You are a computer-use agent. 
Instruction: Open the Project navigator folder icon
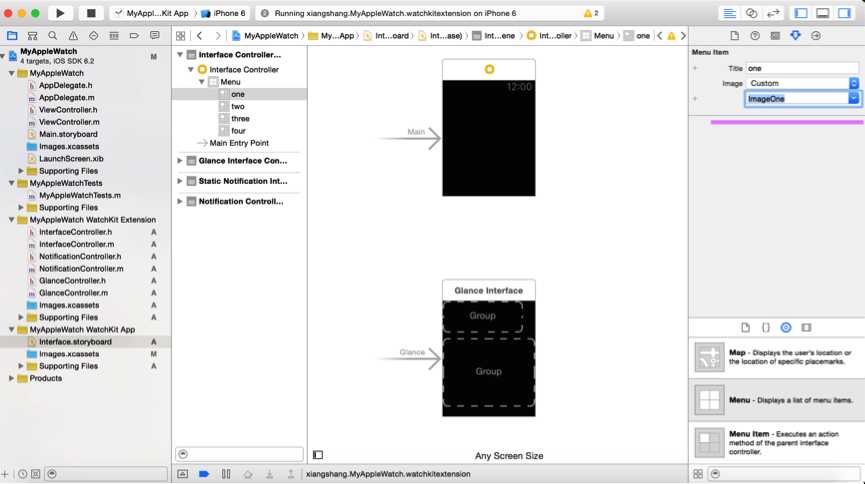pyautogui.click(x=12, y=36)
